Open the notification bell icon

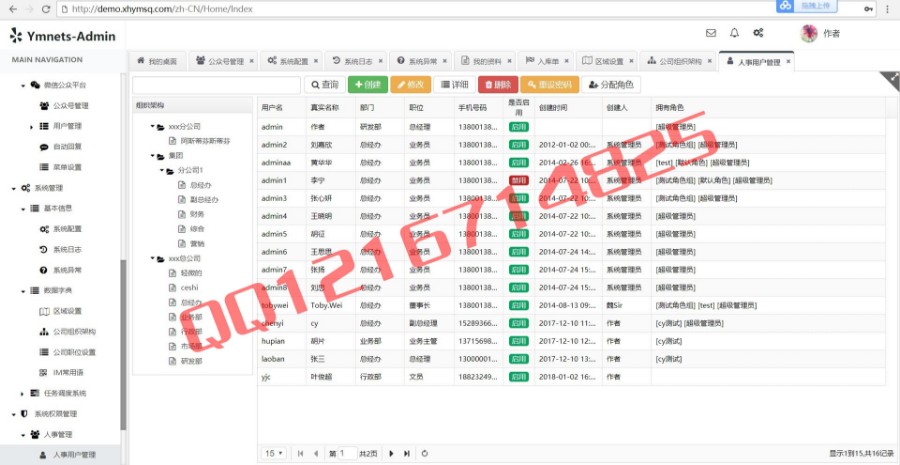click(x=734, y=33)
